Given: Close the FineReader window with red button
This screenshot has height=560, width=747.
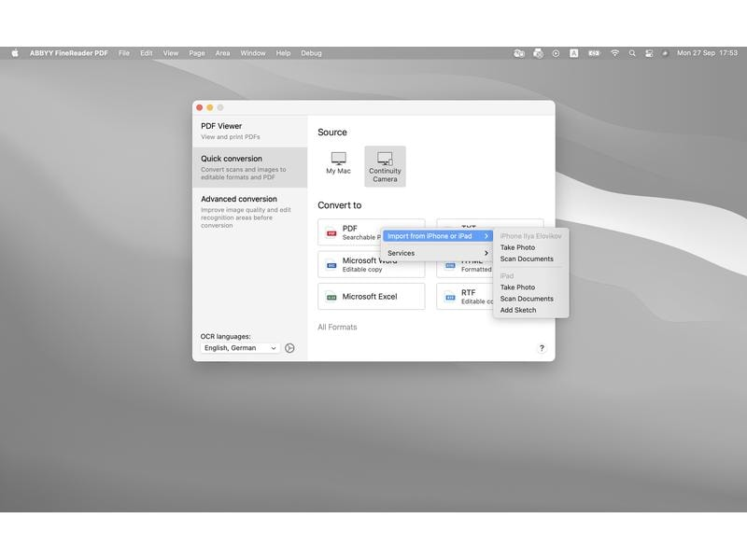Looking at the screenshot, I should [x=200, y=107].
